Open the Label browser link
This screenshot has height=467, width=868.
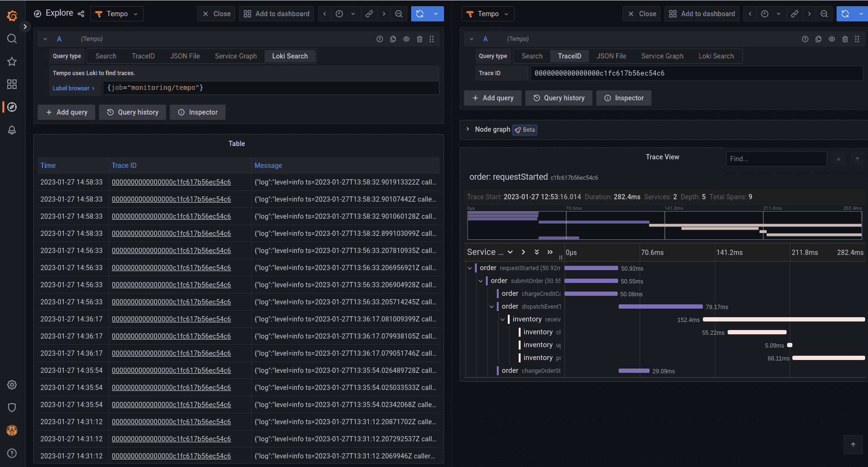point(74,88)
